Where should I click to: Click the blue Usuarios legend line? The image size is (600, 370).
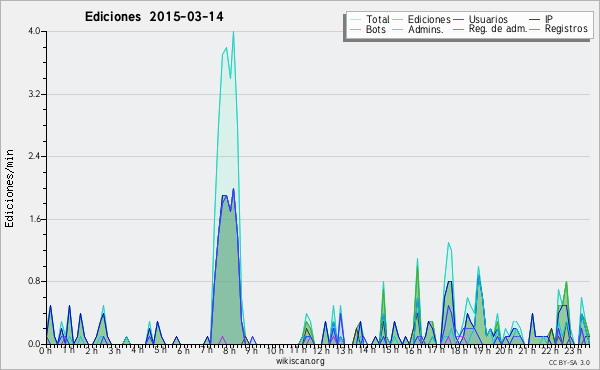click(x=458, y=20)
